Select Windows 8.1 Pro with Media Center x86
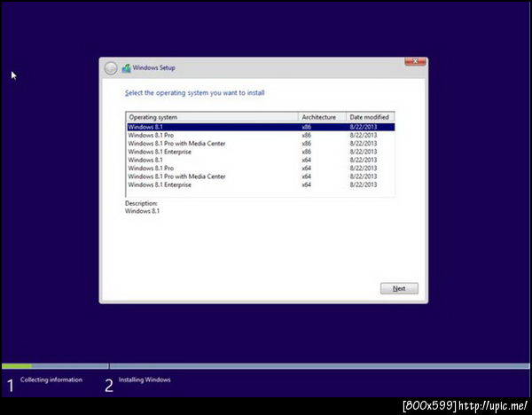The height and width of the screenshot is (415, 532). point(261,144)
